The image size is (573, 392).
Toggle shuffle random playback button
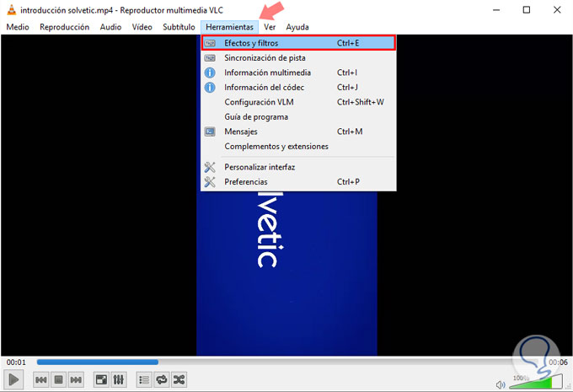[x=179, y=380]
